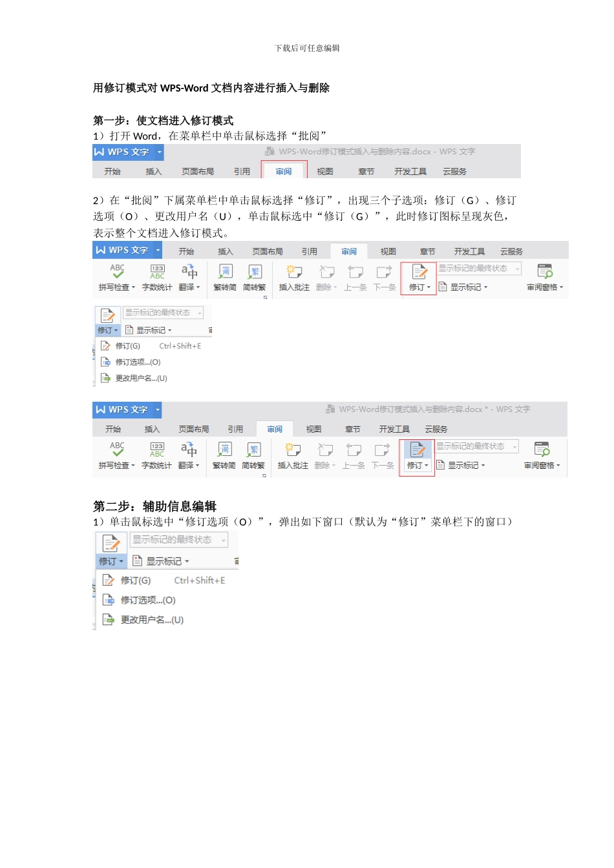Open WPS 文字 button in the ribbon titled docx *

pyautogui.click(x=128, y=409)
